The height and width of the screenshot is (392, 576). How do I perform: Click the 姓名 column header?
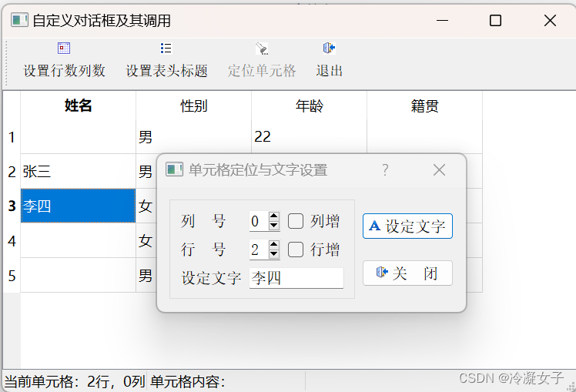[x=79, y=106]
